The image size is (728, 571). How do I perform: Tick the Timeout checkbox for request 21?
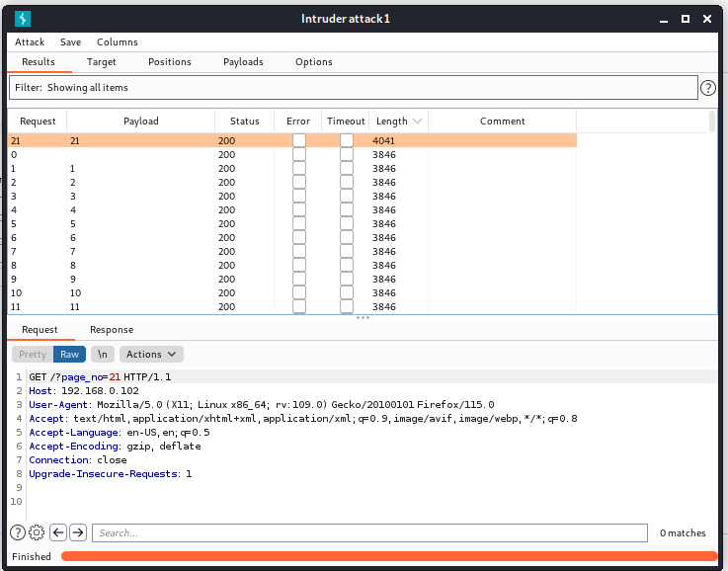347,140
